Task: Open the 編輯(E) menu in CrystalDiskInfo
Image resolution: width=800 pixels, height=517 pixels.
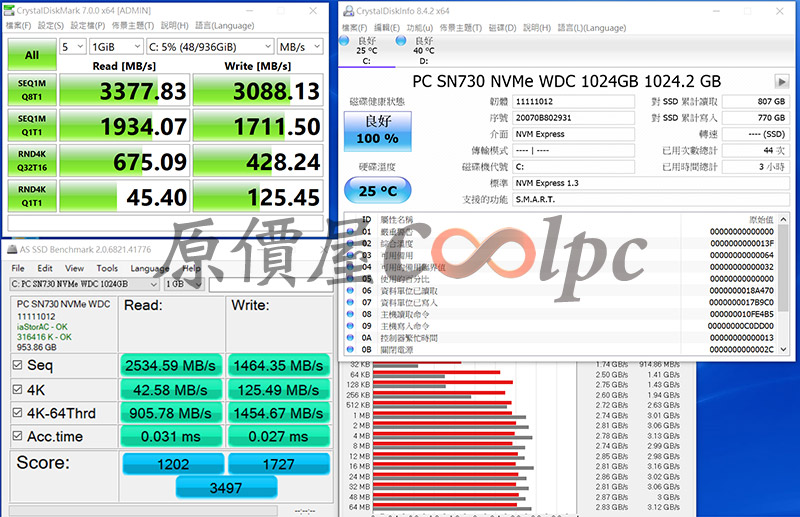Action: (387, 28)
